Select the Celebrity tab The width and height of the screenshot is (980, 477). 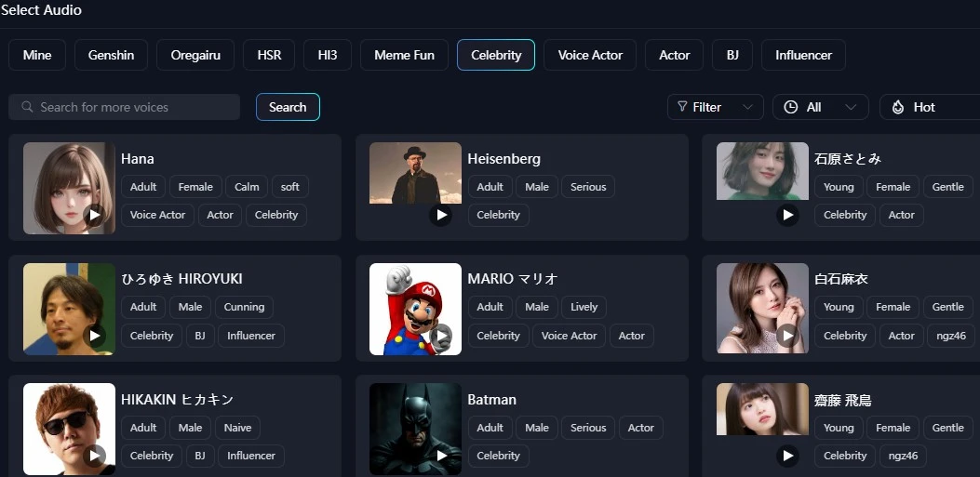click(496, 55)
